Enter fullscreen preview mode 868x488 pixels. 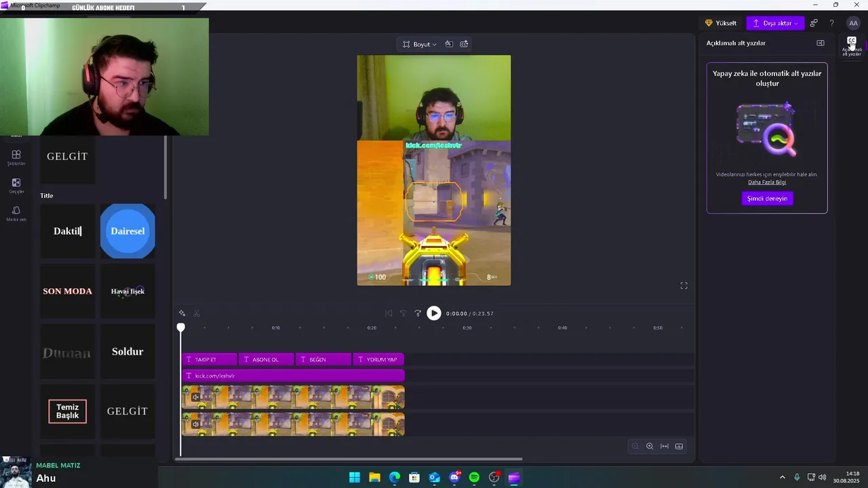[684, 286]
